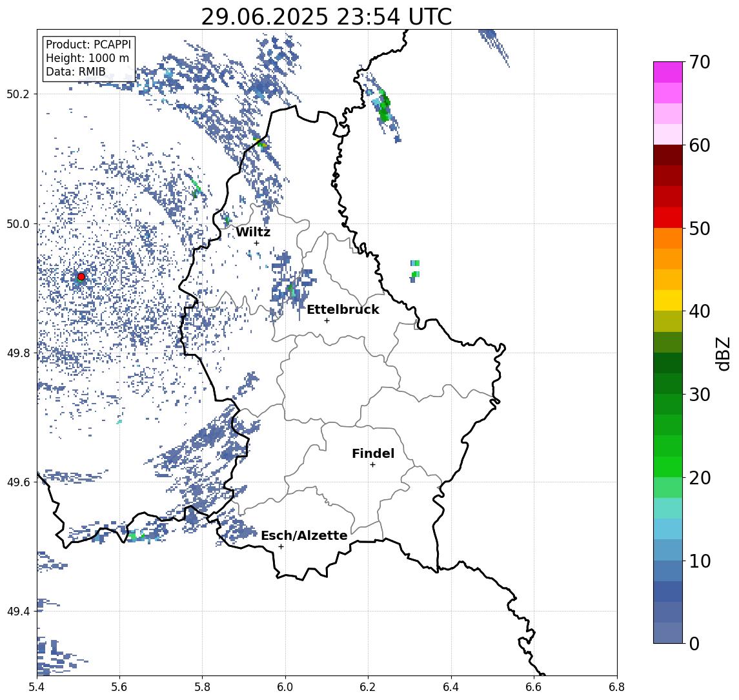The height and width of the screenshot is (700, 739).
Task: Click the latitude tick label 49.4
Action: pyautogui.click(x=18, y=612)
